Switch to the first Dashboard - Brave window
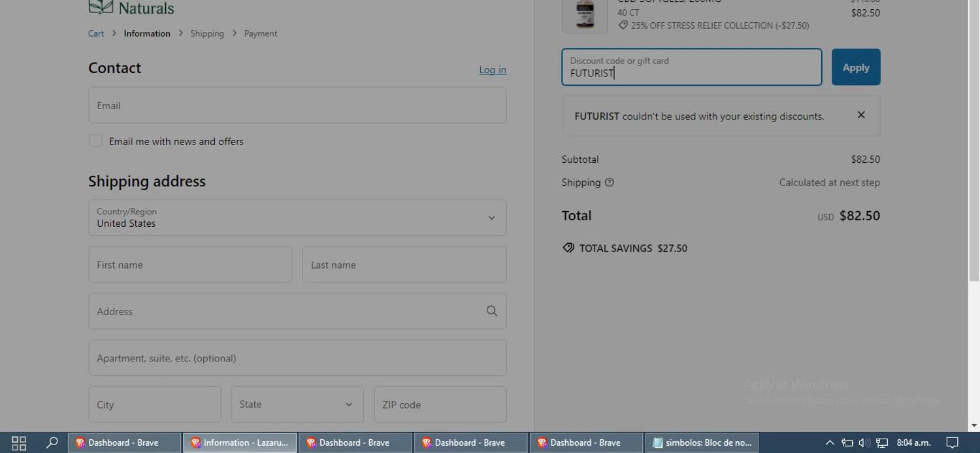 (124, 443)
